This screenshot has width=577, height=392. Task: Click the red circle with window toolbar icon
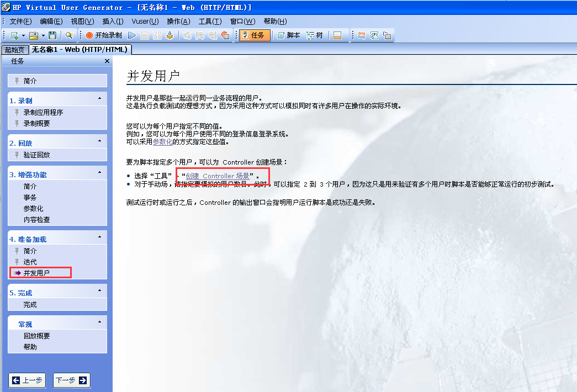(x=225, y=35)
